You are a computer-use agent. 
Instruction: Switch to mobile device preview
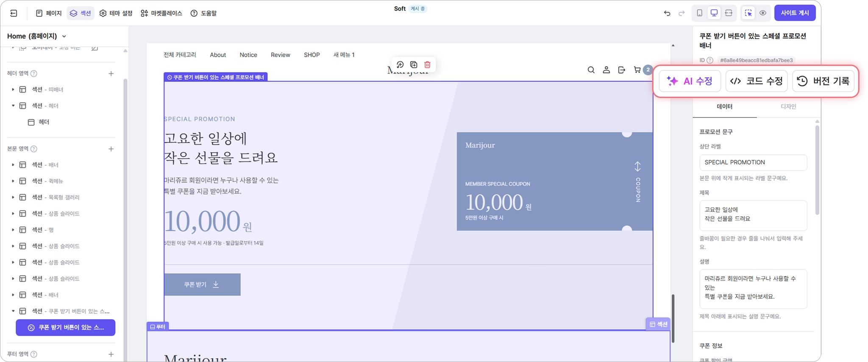[x=700, y=13]
